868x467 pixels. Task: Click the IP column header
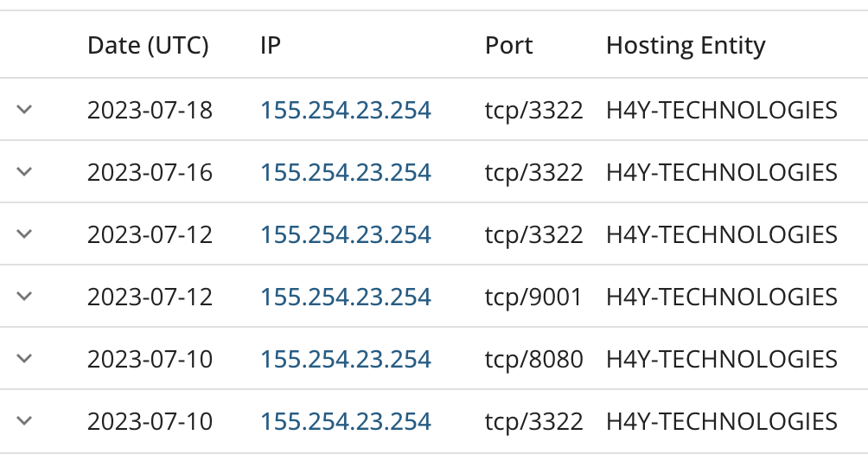271,46
